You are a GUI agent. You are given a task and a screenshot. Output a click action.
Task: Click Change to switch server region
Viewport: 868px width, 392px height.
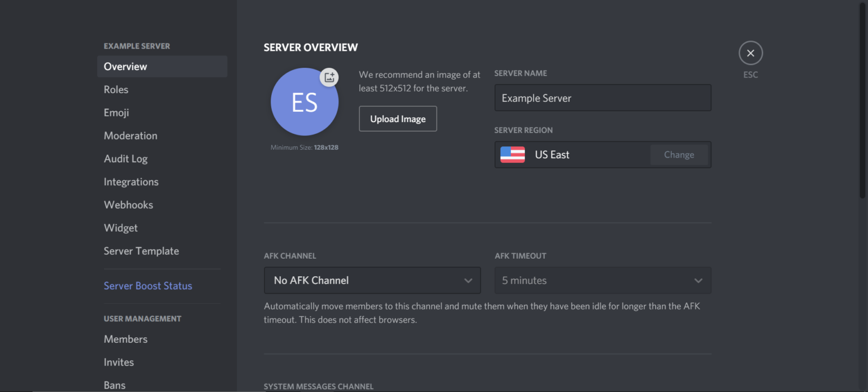[679, 154]
